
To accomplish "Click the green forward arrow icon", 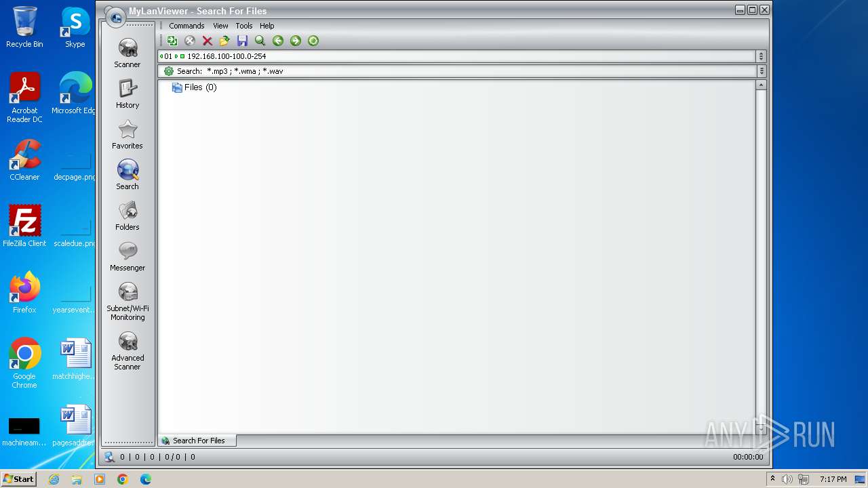I will point(296,41).
